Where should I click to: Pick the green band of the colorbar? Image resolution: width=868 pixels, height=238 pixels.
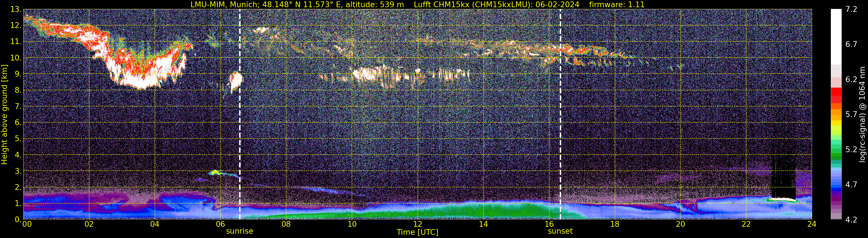coord(836,155)
